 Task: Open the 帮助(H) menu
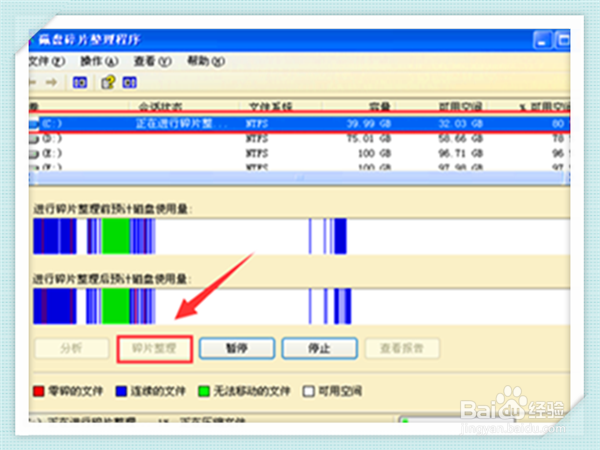point(205,61)
